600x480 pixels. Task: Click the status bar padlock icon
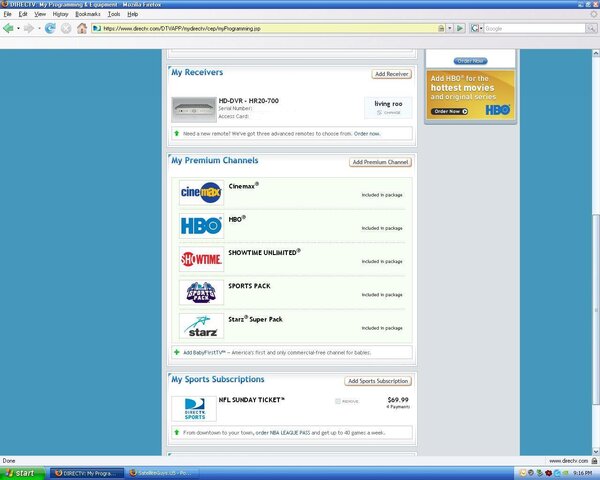click(594, 460)
